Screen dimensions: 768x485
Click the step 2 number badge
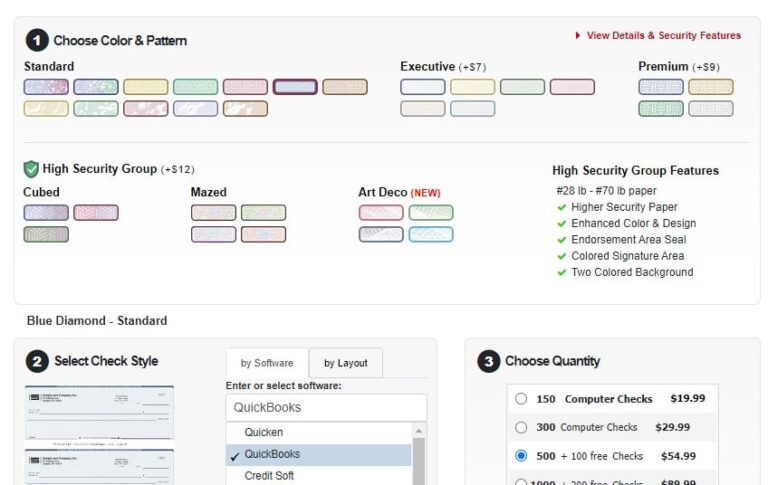[37, 362]
